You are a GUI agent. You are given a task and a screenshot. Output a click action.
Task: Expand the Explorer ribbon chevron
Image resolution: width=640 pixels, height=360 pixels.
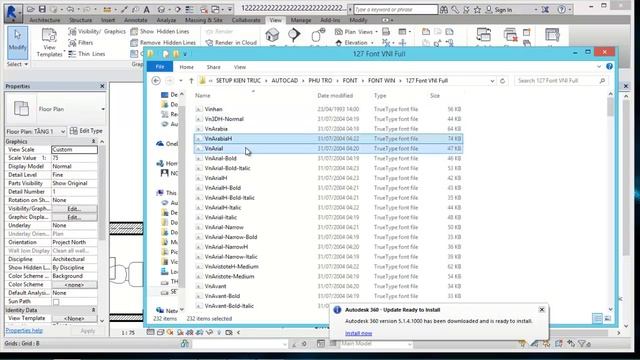(x=599, y=67)
